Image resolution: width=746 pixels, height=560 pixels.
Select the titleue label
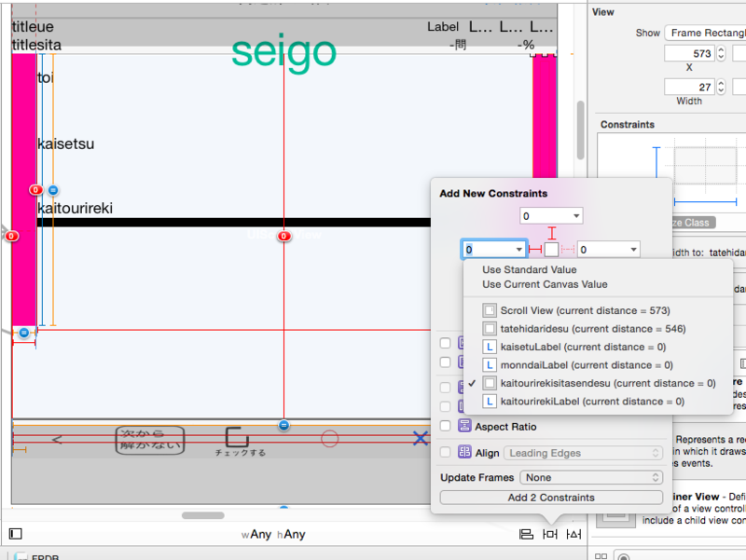pyautogui.click(x=33, y=27)
